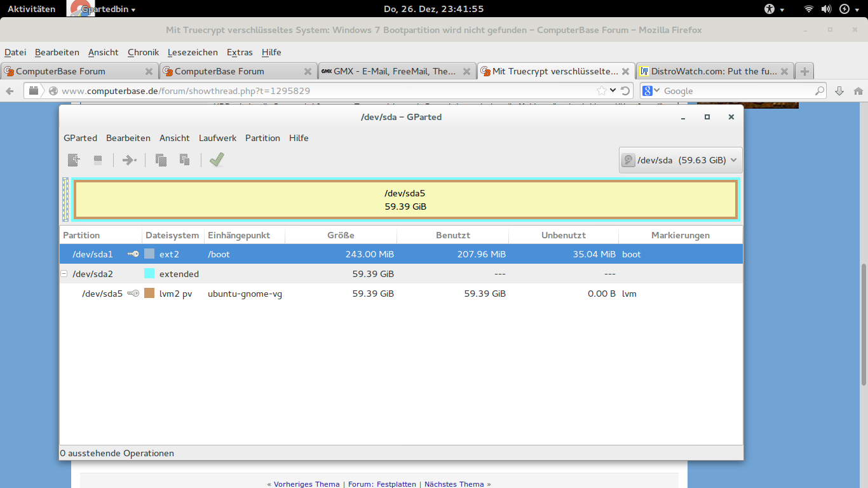This screenshot has height=488, width=868.
Task: Open the /dev/sda device selector dropdown
Action: pos(681,160)
